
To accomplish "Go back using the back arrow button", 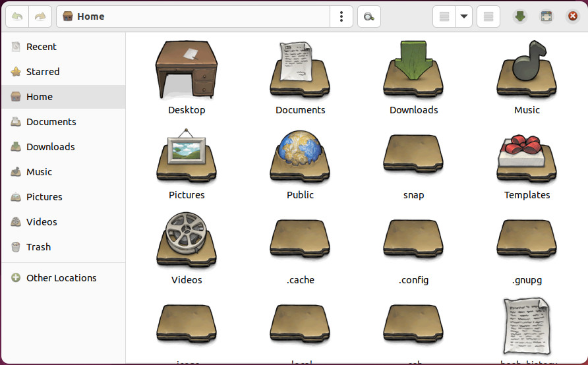I will click(17, 16).
